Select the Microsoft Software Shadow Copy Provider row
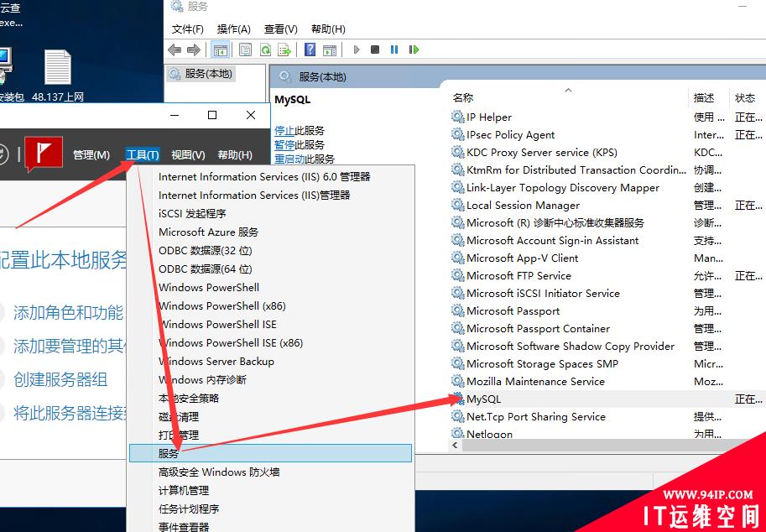 (x=607, y=347)
